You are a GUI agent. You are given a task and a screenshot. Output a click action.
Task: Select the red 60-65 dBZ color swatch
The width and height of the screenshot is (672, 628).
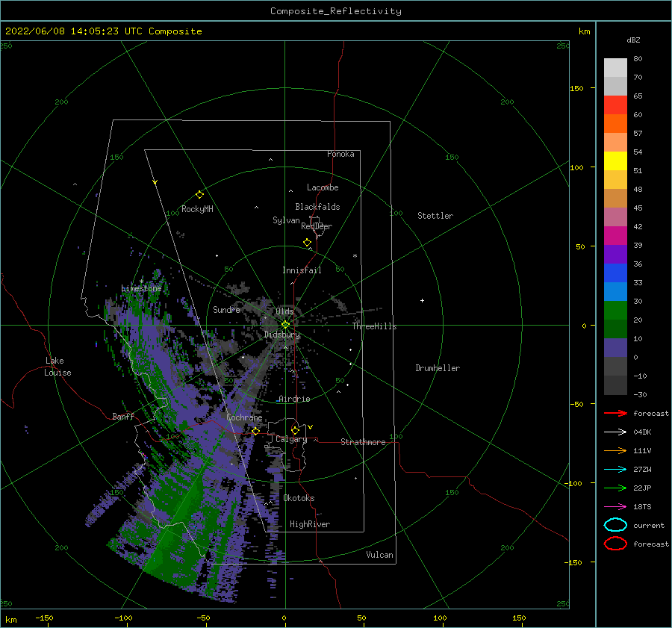point(615,105)
